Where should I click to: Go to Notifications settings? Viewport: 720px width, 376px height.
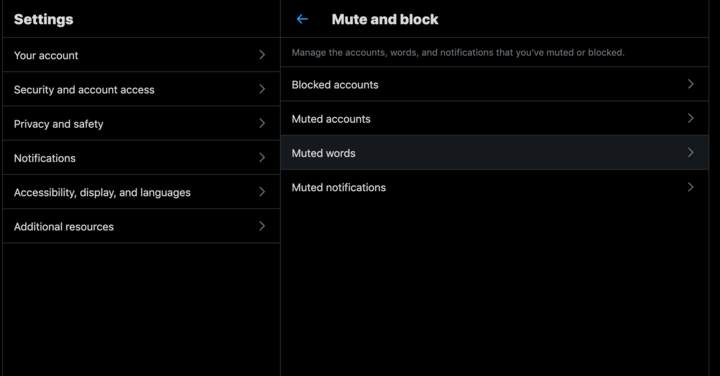click(x=141, y=157)
